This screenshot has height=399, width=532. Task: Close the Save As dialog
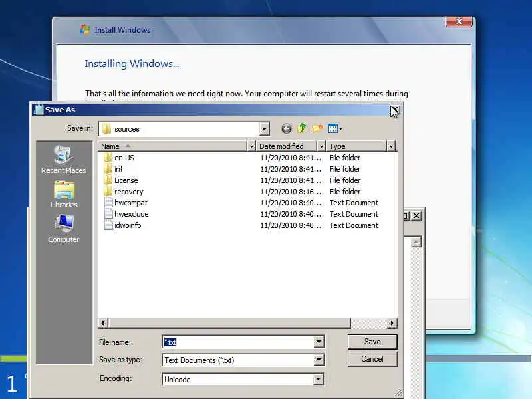(394, 110)
